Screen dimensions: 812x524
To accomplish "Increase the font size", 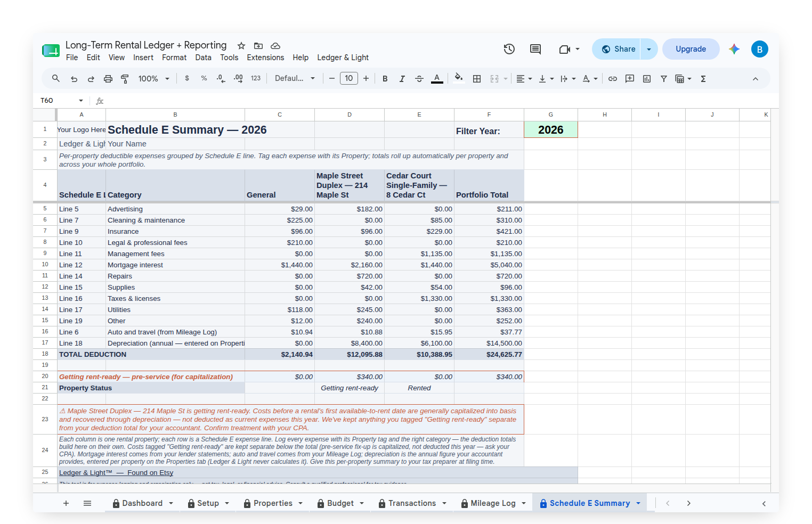I will click(366, 78).
